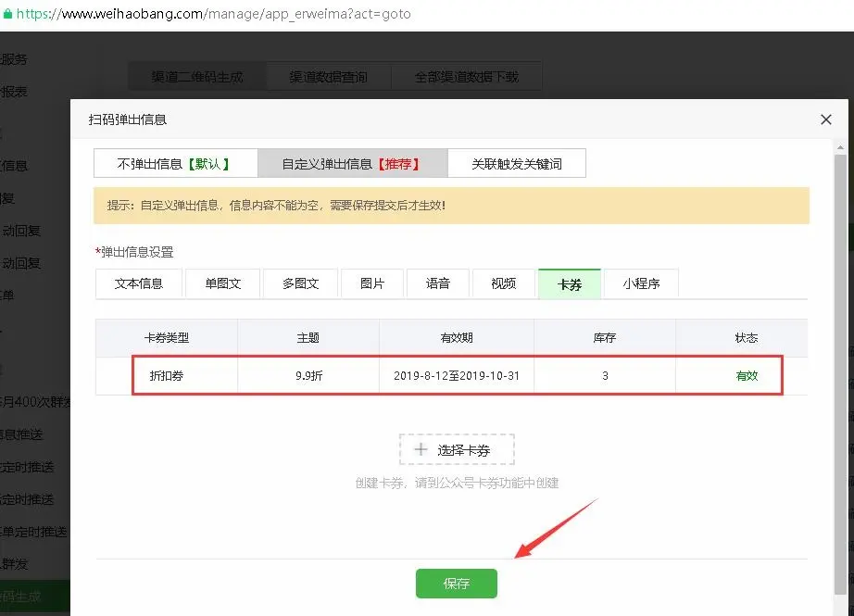This screenshot has height=616, width=854.
Task: Click the 9.9折 subject cell
Action: (x=308, y=375)
